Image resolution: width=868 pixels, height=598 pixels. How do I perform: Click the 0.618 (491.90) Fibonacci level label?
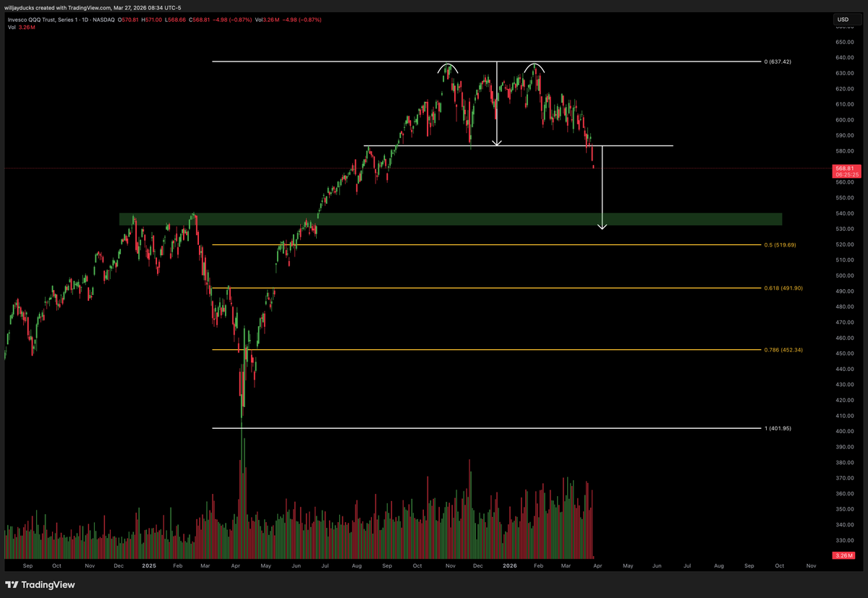(783, 288)
